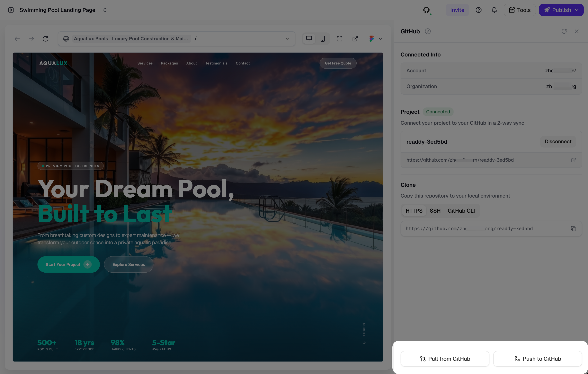This screenshot has width=588, height=374.
Task: Expand the project name switcher
Action: click(x=105, y=10)
